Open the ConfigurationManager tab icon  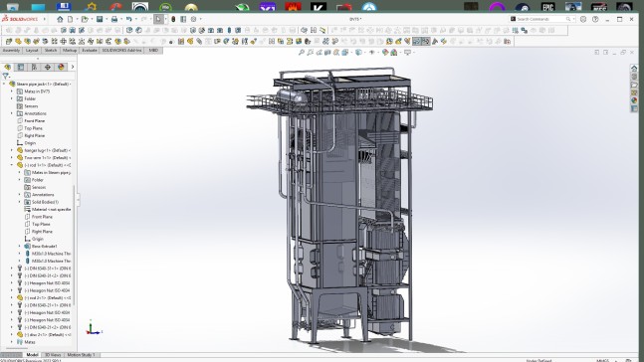point(34,67)
